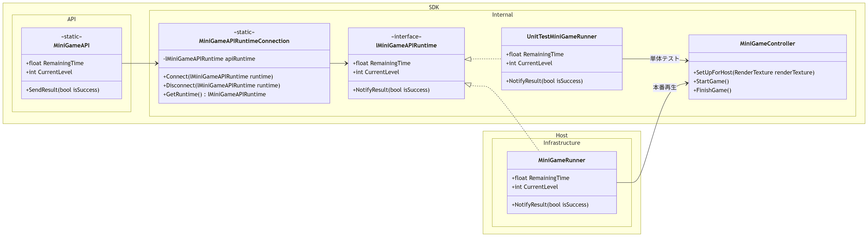Select the UnitTestMiniGameRunner class title
868x237 pixels.
(562, 36)
